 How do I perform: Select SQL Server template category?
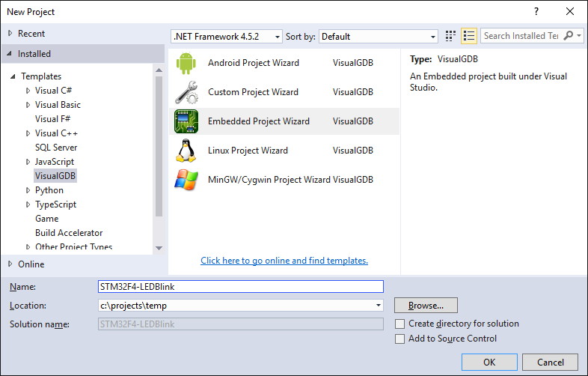56,148
